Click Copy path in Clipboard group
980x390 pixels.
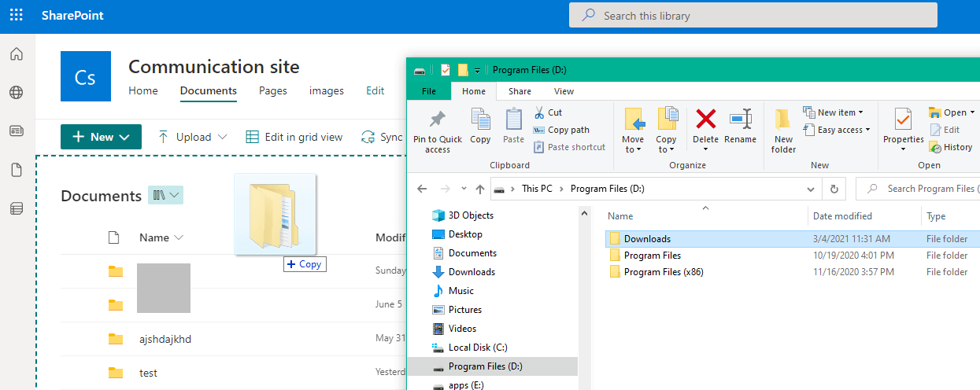561,130
